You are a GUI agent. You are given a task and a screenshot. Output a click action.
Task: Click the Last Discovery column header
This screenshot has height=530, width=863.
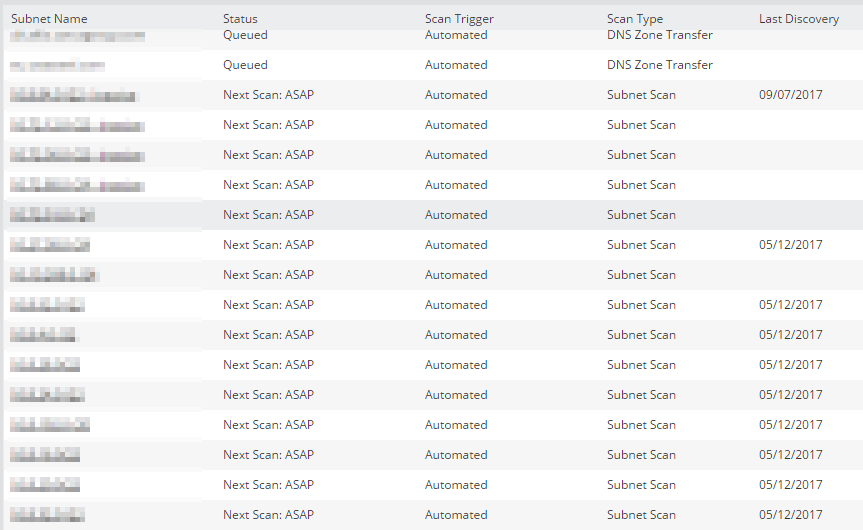pyautogui.click(x=799, y=19)
